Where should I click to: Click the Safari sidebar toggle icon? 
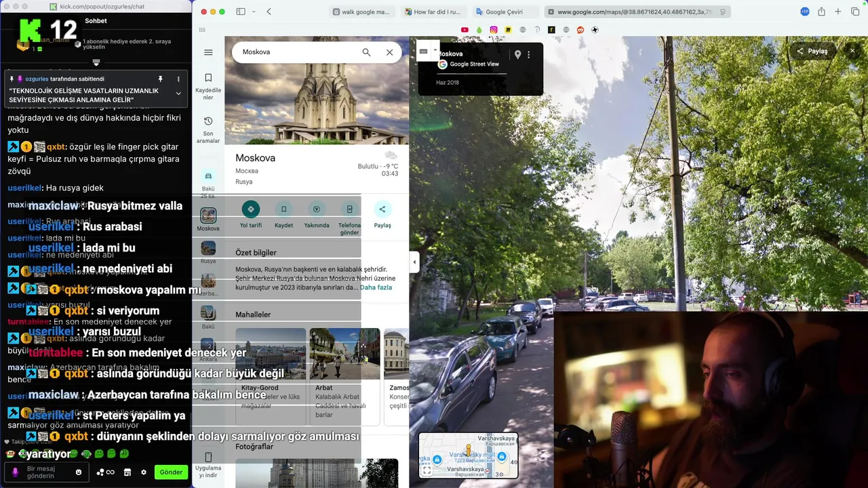pos(241,12)
